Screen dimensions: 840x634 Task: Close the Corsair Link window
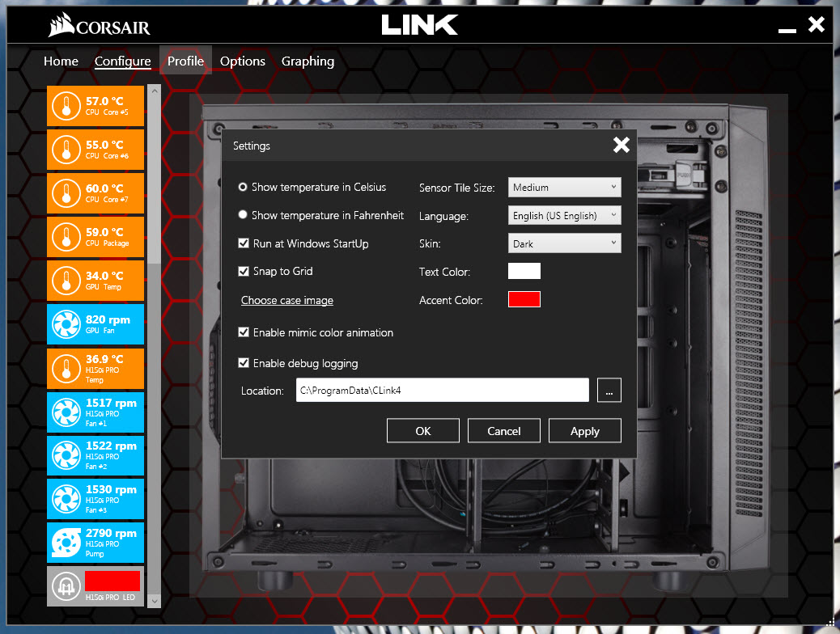817,24
